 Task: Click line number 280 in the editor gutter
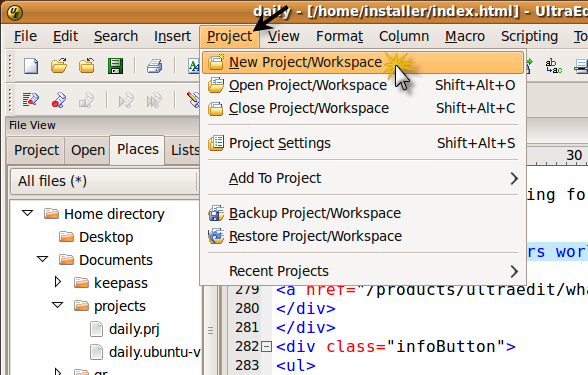[x=247, y=308]
